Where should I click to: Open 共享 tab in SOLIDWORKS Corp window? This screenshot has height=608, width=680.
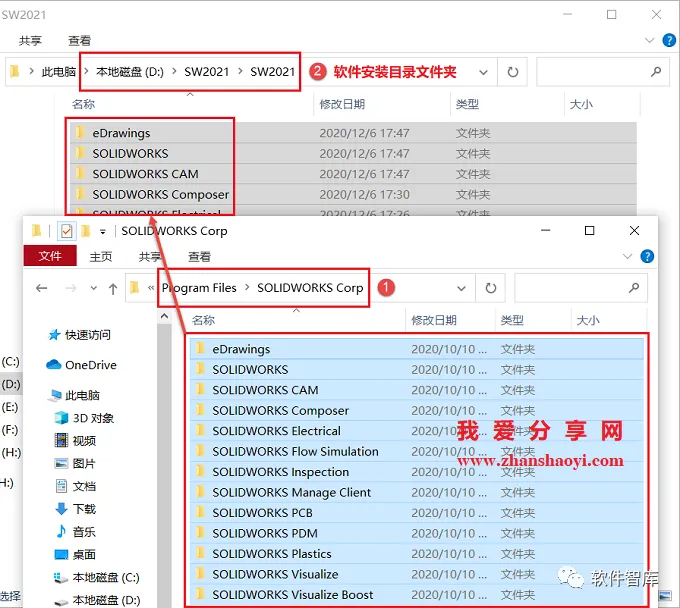point(150,257)
